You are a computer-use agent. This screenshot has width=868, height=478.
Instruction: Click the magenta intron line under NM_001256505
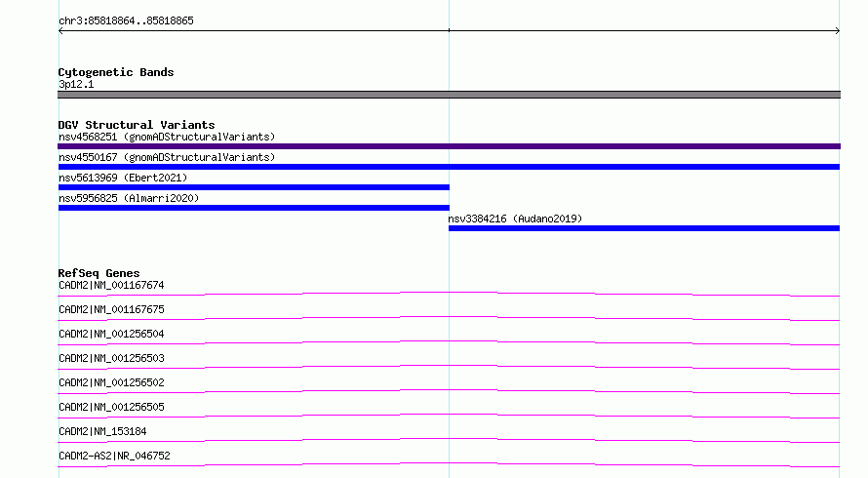point(449,415)
